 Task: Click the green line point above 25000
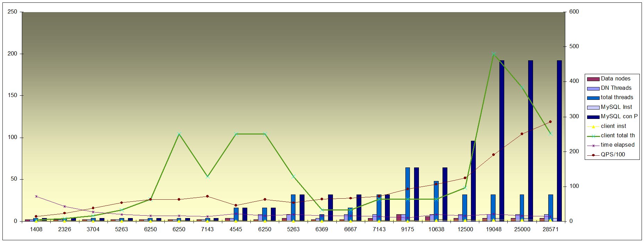pos(522,87)
